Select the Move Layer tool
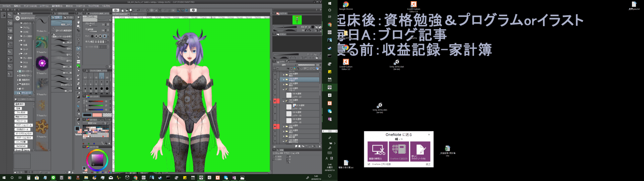Image resolution: width=644 pixels, height=181 pixels. pos(78,30)
